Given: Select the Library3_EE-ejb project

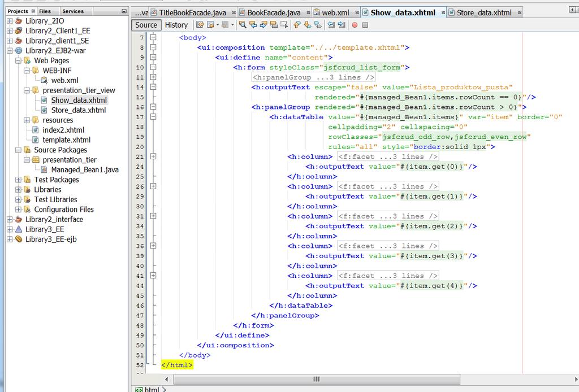Looking at the screenshot, I should click(x=51, y=239).
